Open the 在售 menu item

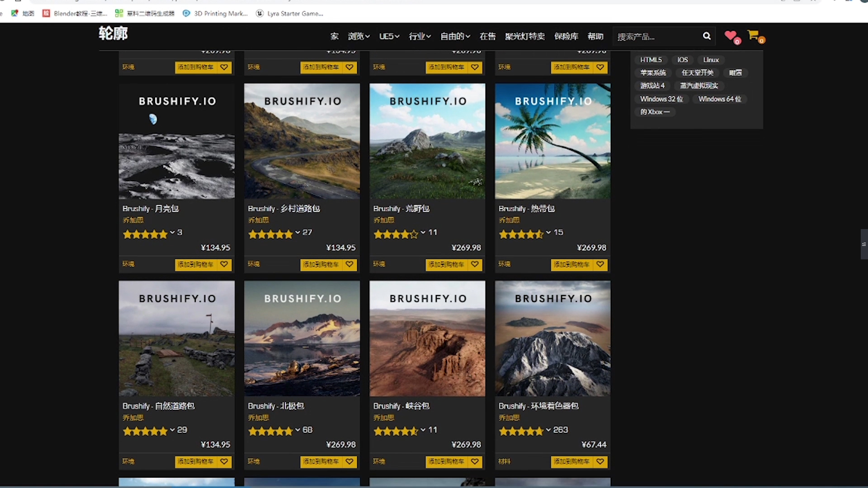point(487,36)
